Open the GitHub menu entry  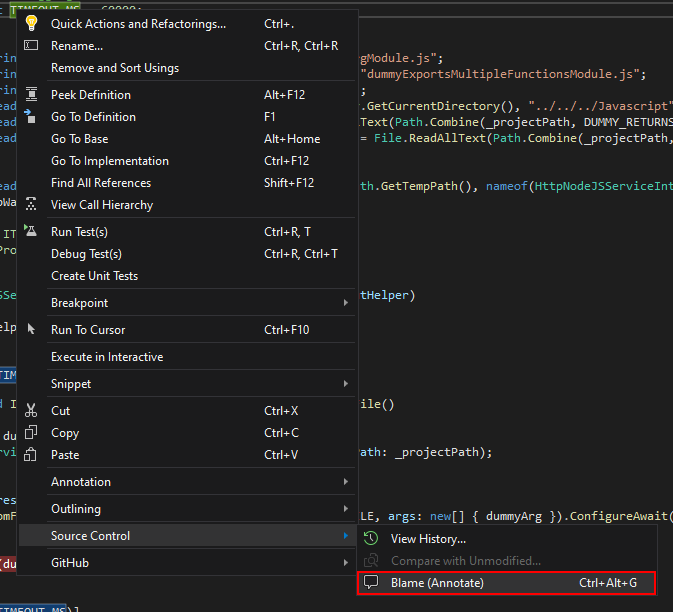(187, 563)
